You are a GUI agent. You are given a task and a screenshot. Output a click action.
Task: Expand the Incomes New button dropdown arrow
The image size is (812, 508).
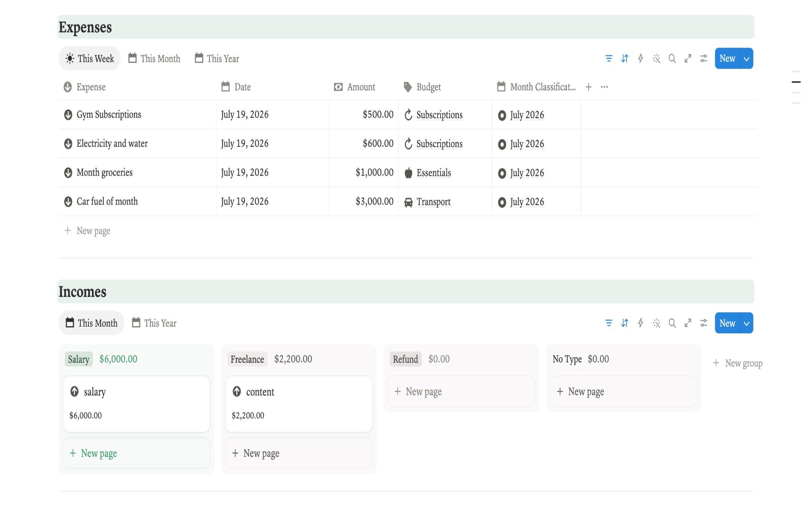[x=747, y=323]
